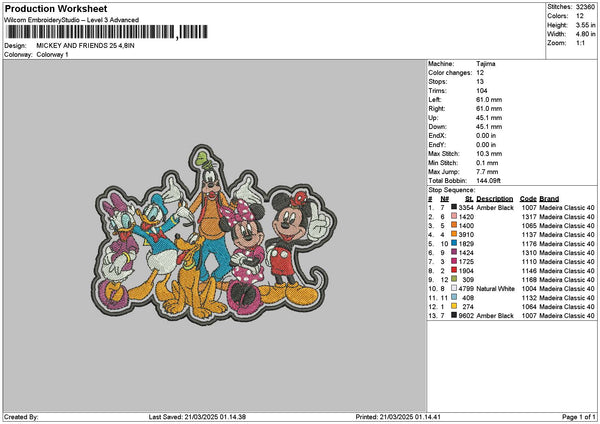Click thread code "1317"

pyautogui.click(x=529, y=217)
